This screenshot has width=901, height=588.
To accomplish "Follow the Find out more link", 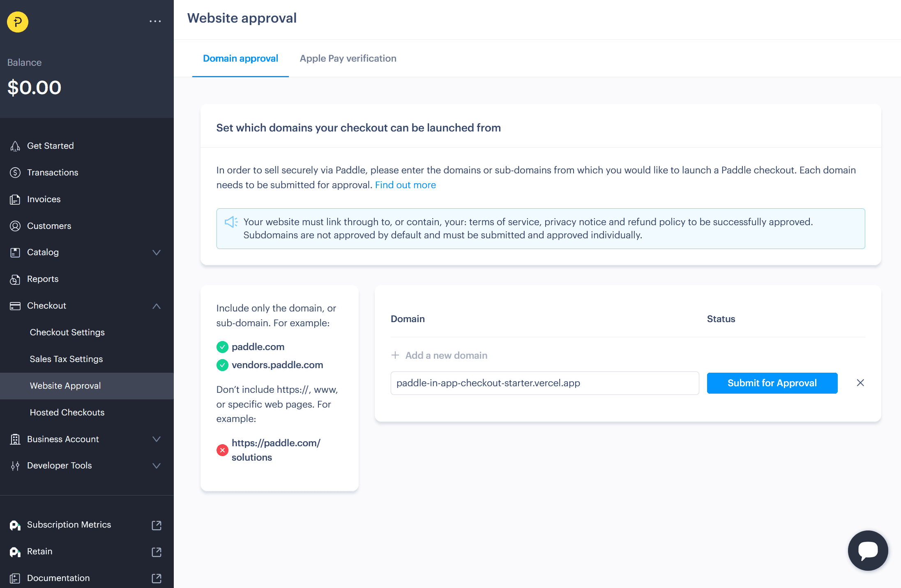I will tap(405, 185).
